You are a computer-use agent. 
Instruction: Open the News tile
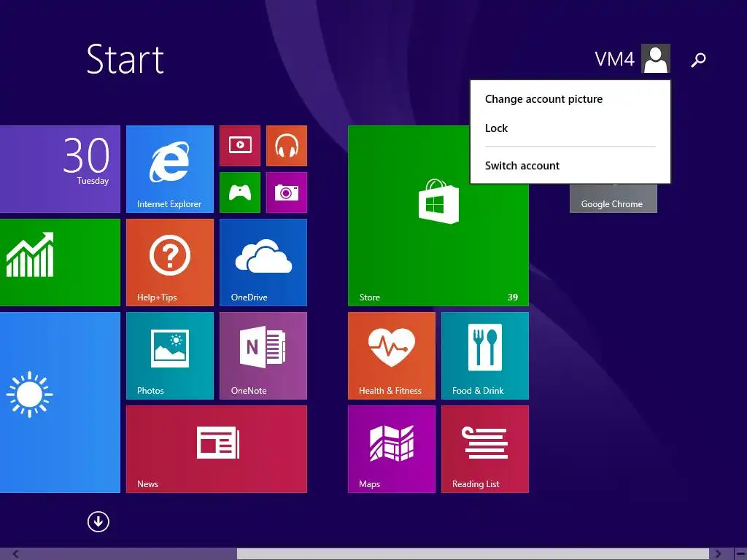click(216, 449)
